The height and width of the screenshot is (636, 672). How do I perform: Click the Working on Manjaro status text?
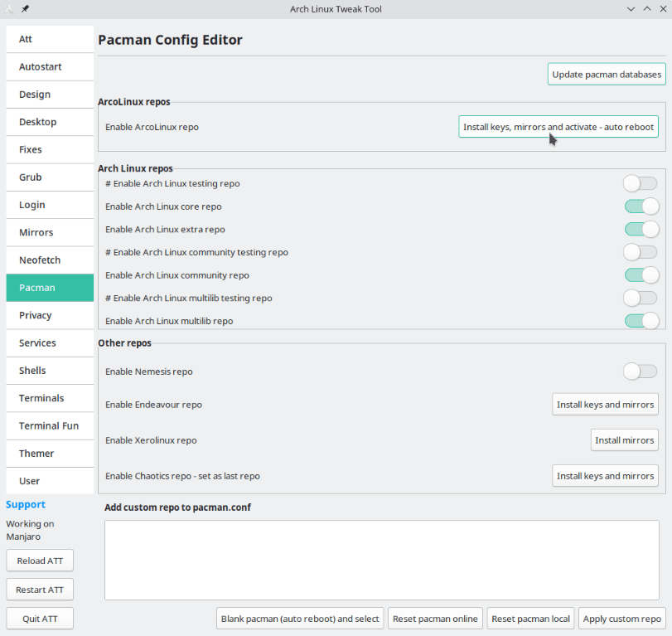[x=30, y=530]
